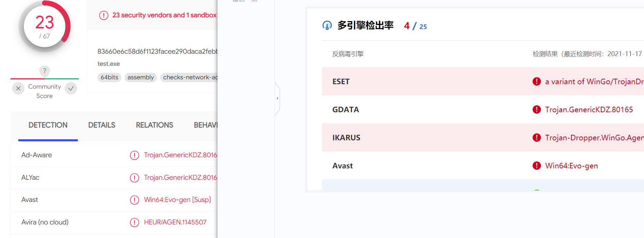Click the Trojan-Dropper.WinGo result for IKARUS
Screen dimensions: 644x238
click(595, 138)
